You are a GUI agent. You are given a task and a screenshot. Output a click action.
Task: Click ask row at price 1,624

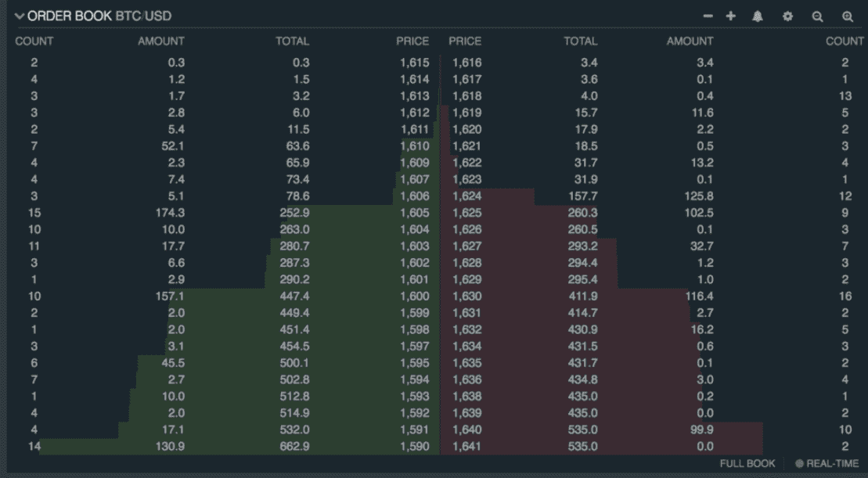point(466,196)
